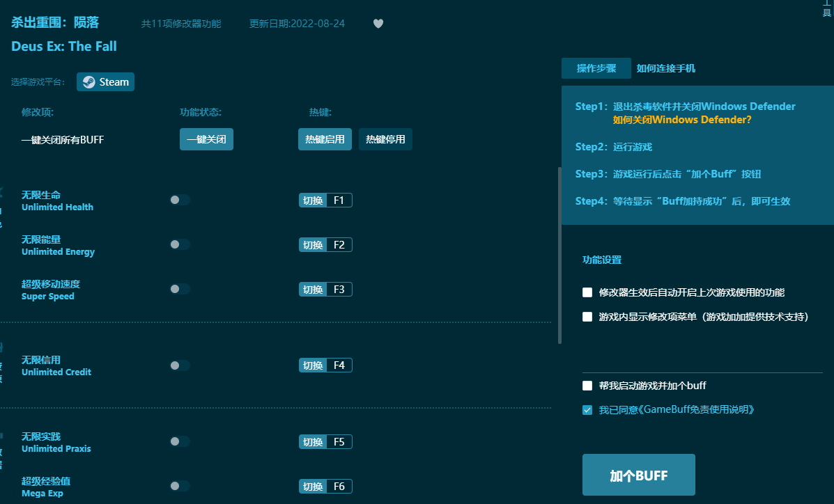
Task: Check launch game and add buff option
Action: [x=587, y=386]
